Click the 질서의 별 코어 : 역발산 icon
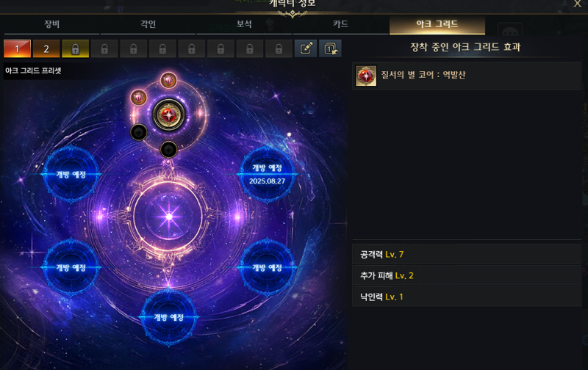The width and height of the screenshot is (588, 370). point(366,76)
